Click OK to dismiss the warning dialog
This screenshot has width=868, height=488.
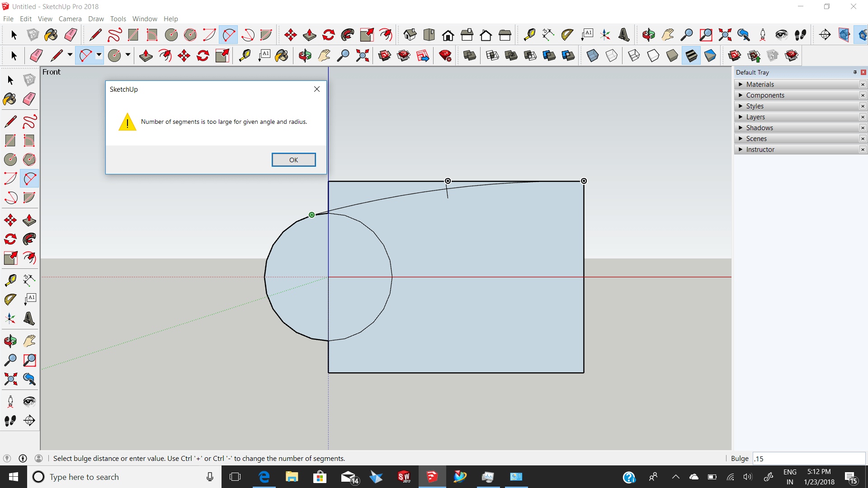(x=293, y=160)
